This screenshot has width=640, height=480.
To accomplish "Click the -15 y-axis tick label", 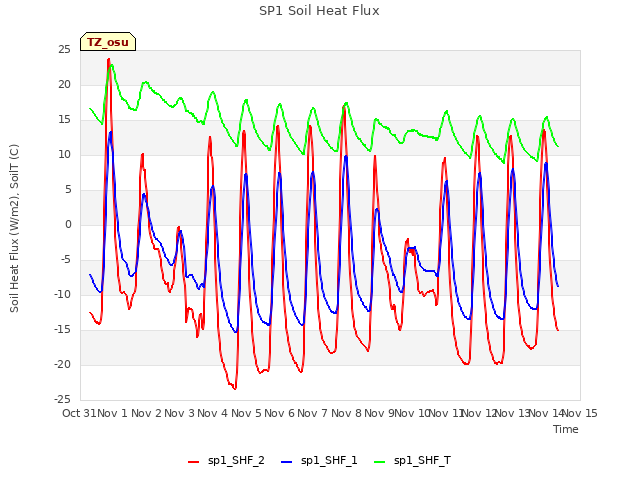I will point(62,329).
